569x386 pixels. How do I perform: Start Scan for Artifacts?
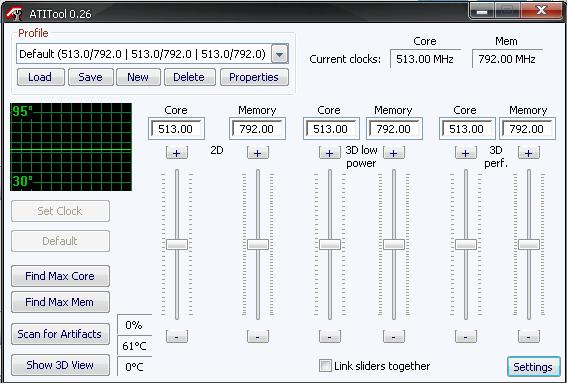coord(60,334)
